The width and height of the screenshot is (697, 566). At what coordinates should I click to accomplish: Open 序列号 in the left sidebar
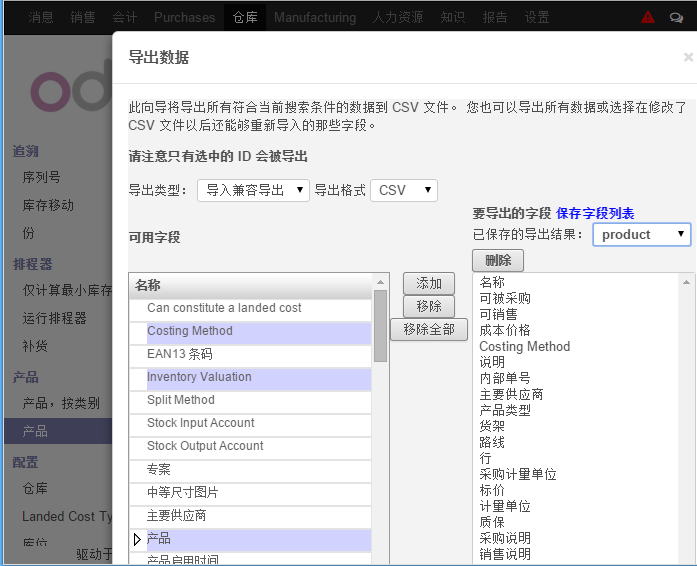41,177
